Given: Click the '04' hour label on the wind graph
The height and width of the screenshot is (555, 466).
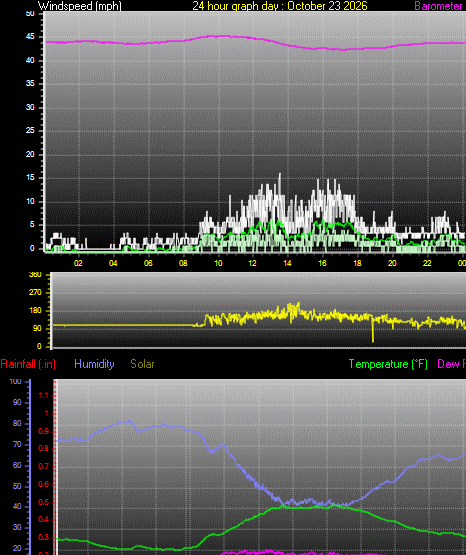Looking at the screenshot, I should coord(113,263).
